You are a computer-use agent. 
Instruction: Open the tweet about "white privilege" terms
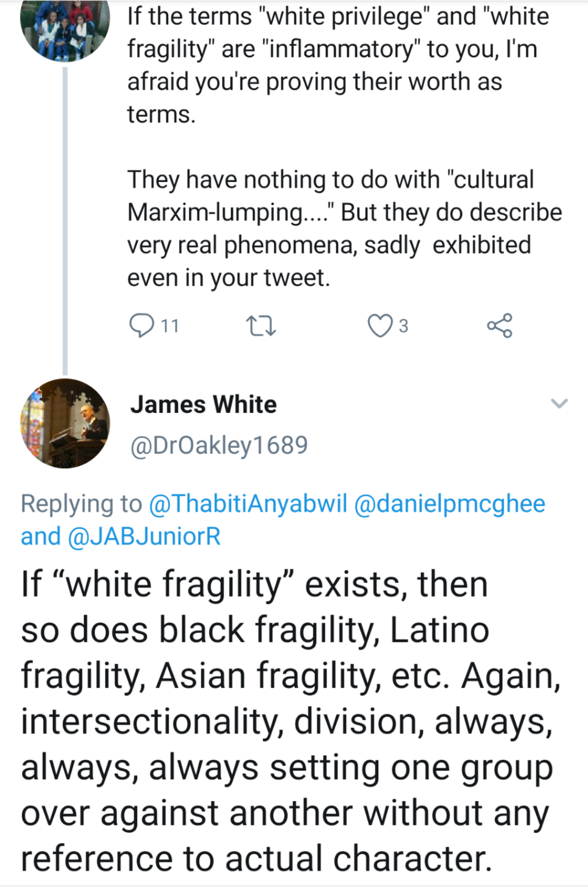coord(330,65)
